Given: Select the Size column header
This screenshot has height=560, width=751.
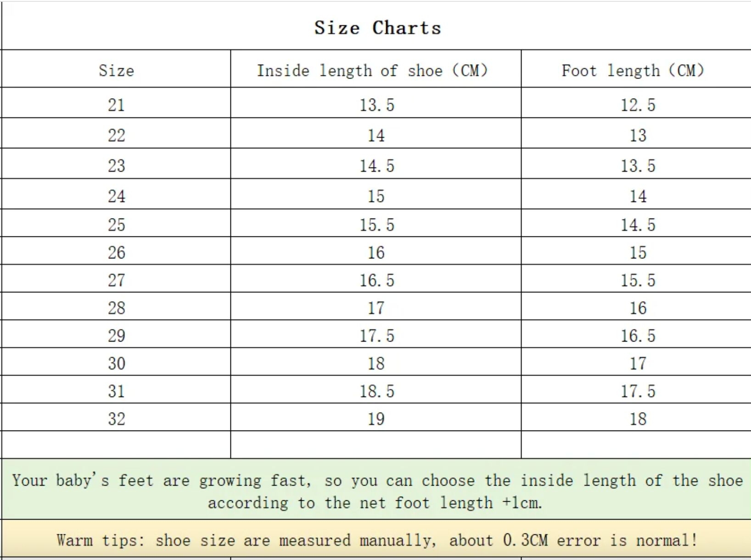Looking at the screenshot, I should 116,70.
